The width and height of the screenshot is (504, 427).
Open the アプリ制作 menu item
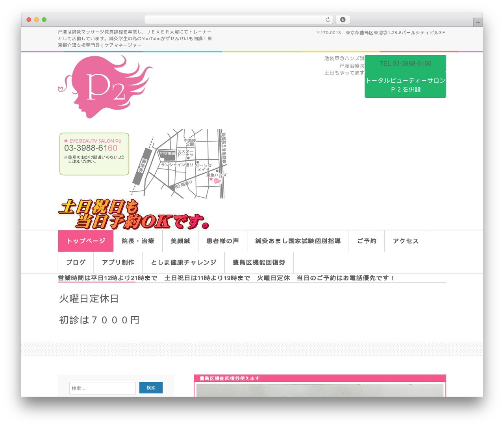[118, 262]
